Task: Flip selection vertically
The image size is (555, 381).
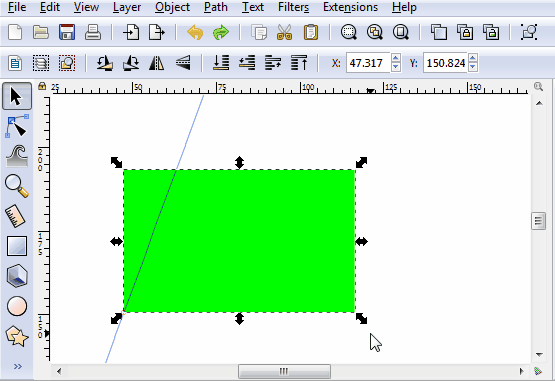Action: (x=183, y=63)
